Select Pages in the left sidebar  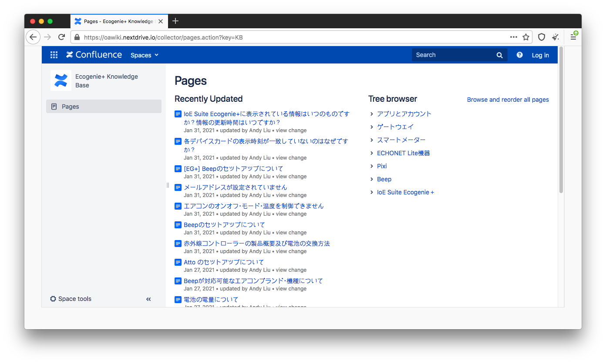pyautogui.click(x=104, y=107)
